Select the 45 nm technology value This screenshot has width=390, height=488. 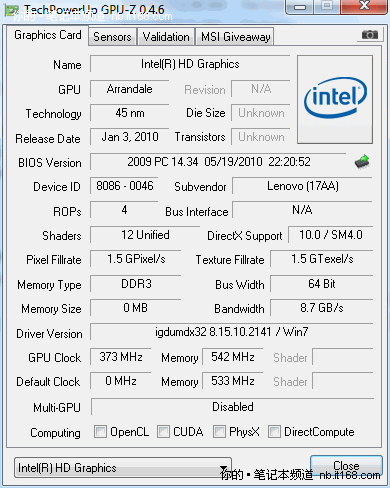click(x=129, y=113)
